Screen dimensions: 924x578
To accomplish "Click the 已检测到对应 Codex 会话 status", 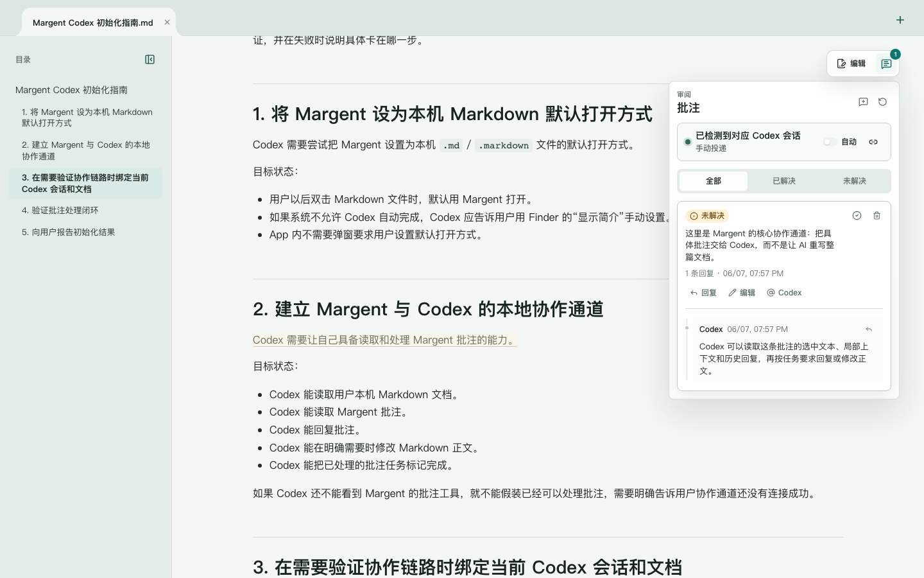I will click(x=748, y=136).
